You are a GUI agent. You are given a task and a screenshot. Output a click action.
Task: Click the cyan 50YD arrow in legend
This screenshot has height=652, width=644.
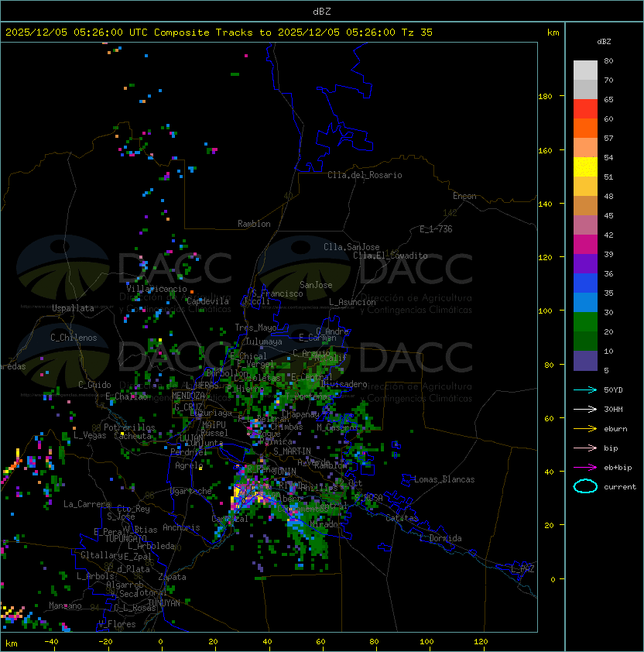pos(585,389)
